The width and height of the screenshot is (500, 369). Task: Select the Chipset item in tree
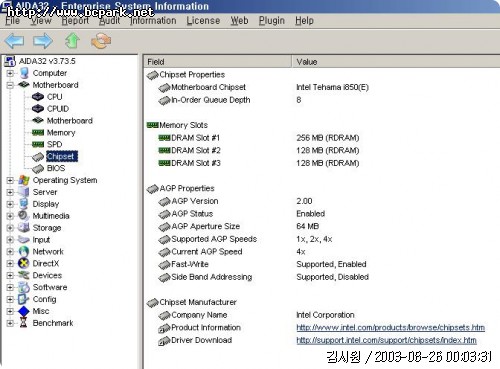[x=62, y=156]
